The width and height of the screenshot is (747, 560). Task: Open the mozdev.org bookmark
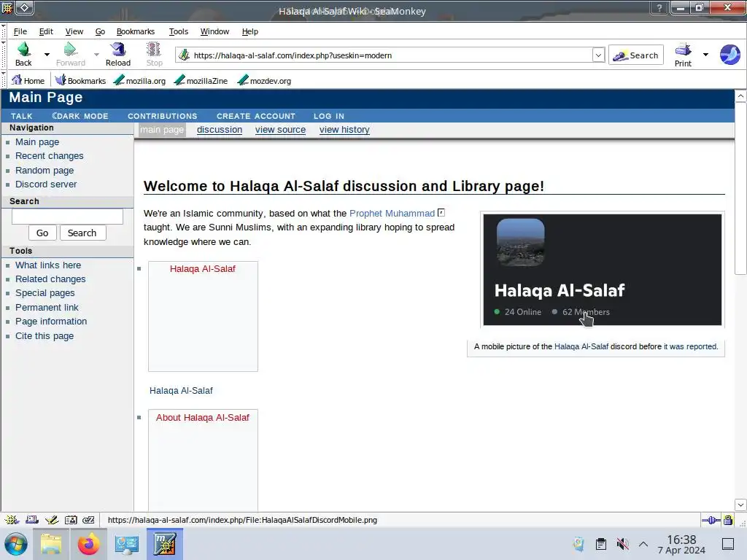pos(264,80)
